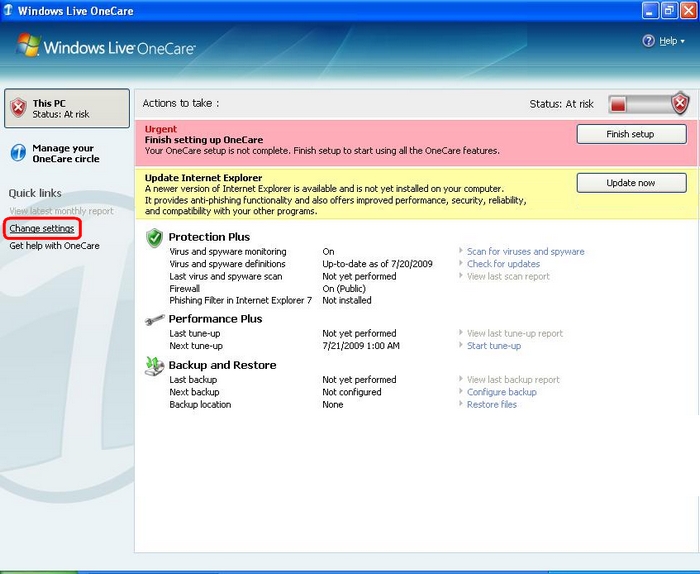This screenshot has height=574, width=700.
Task: Click the 'Quick links' heading
Action: tap(35, 193)
